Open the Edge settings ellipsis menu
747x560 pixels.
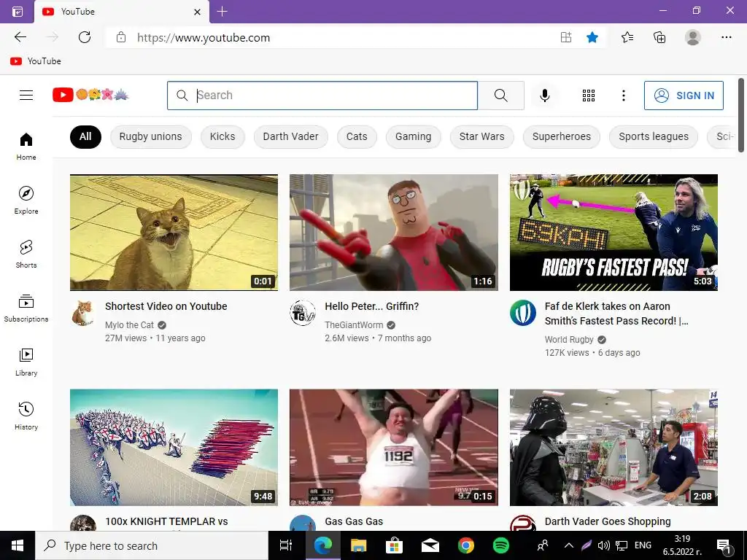726,37
